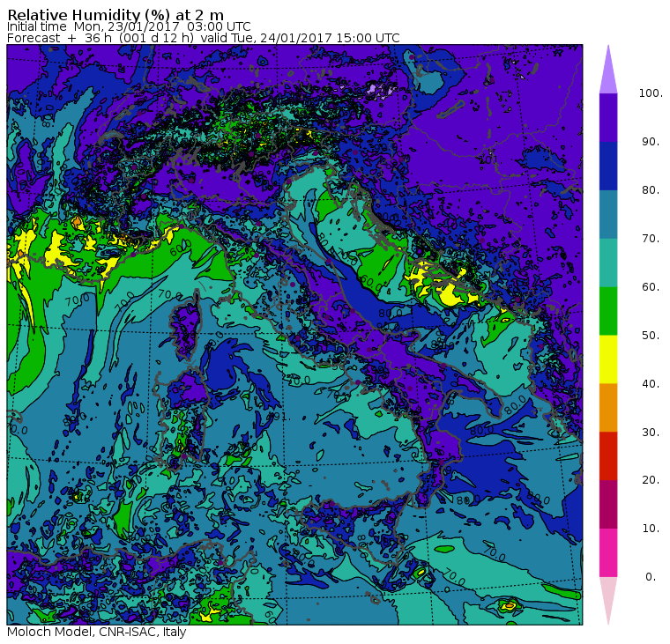Click the teal 60-70 colorbar segment
Screen dimensions: 670x644
608,263
